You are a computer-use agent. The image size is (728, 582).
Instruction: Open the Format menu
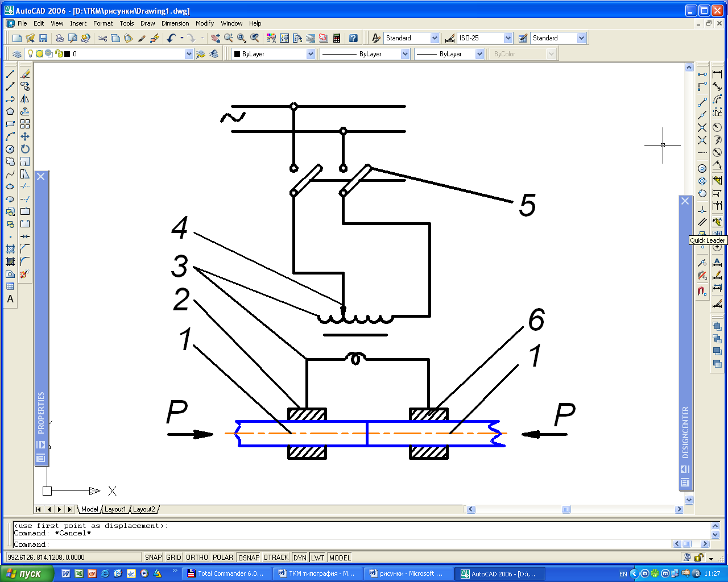pyautogui.click(x=103, y=23)
